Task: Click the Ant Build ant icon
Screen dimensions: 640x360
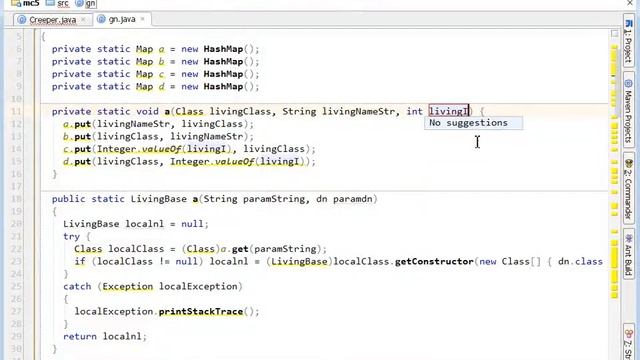Action: (629, 239)
